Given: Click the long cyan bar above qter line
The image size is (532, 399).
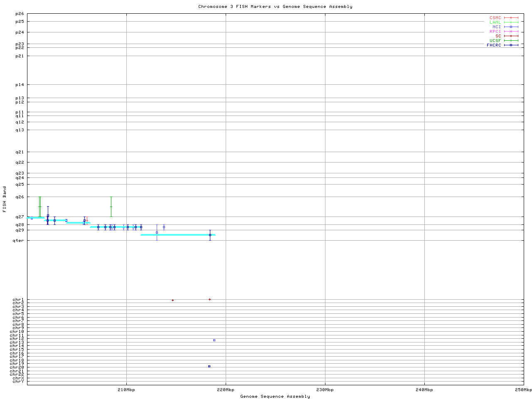Looking at the screenshot, I should (178, 235).
